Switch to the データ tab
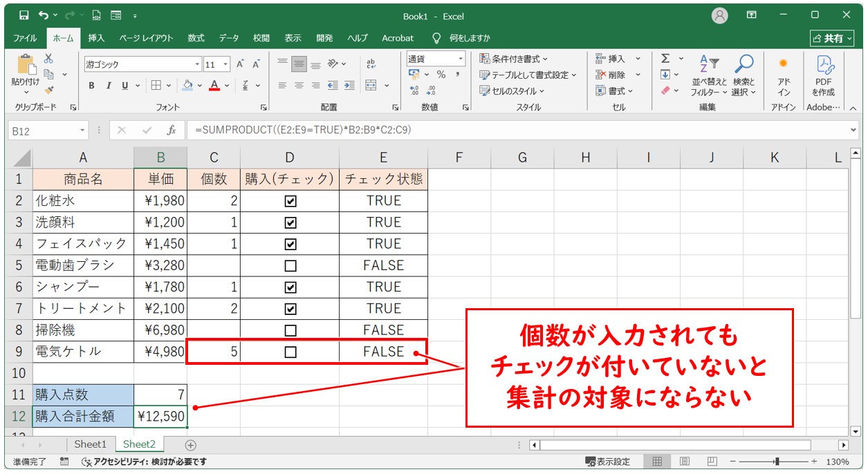The width and height of the screenshot is (868, 474). 229,38
